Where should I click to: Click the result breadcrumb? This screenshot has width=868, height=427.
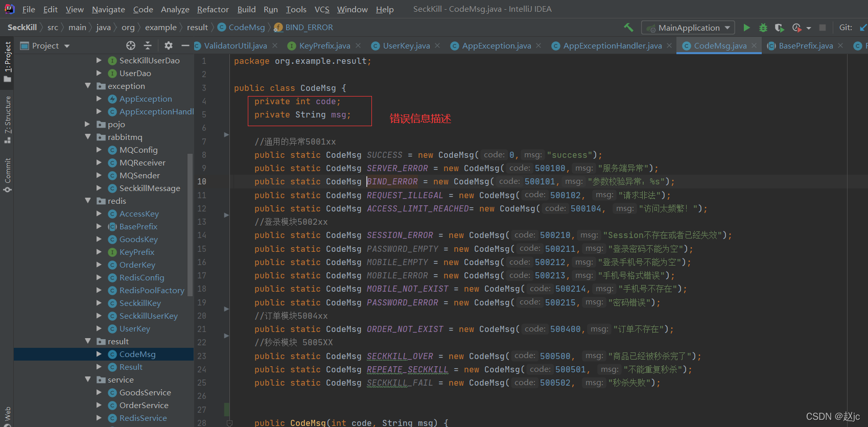click(x=197, y=28)
